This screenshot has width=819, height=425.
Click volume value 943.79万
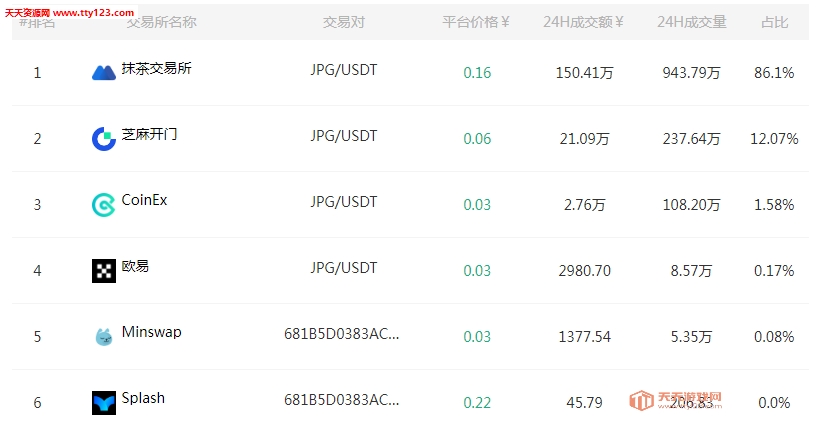[692, 73]
